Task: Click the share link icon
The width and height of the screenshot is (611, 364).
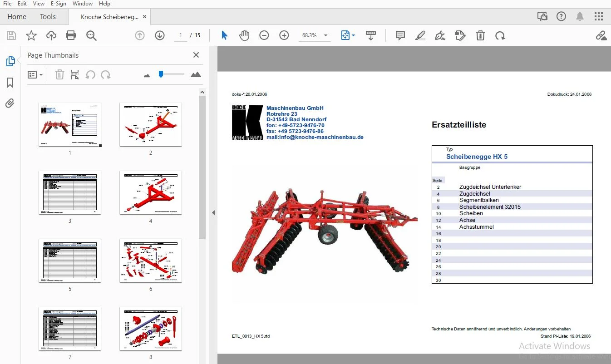Action: [x=601, y=35]
